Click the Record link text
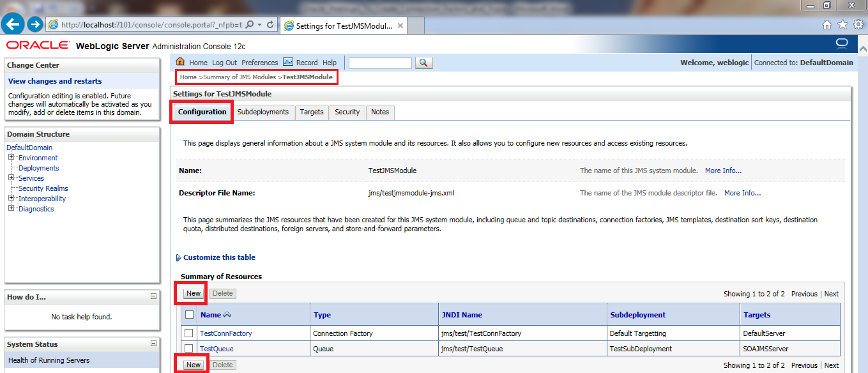This screenshot has height=373, width=868. pos(307,63)
